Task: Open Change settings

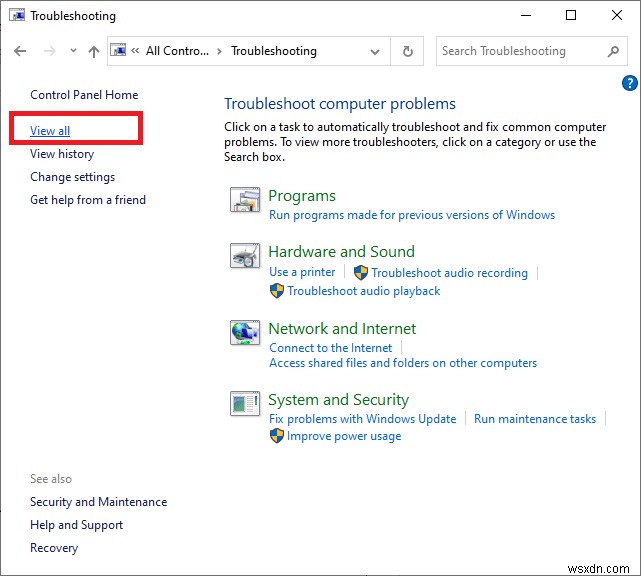Action: pos(73,177)
